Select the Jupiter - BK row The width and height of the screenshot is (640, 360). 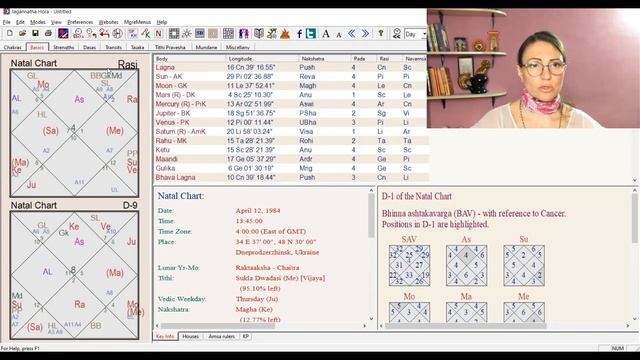[x=291, y=113]
